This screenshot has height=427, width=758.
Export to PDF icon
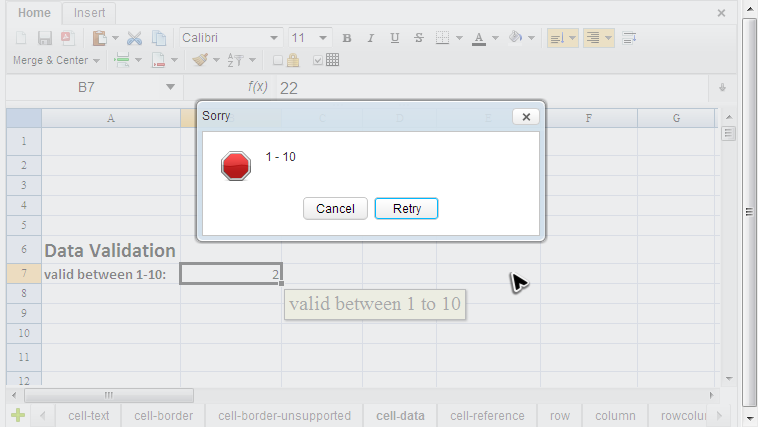pyautogui.click(x=68, y=38)
